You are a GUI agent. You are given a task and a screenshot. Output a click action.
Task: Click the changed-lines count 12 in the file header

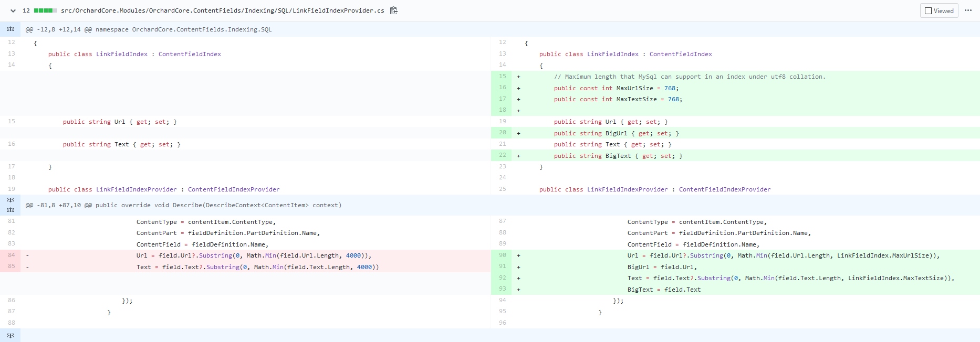(x=26, y=10)
